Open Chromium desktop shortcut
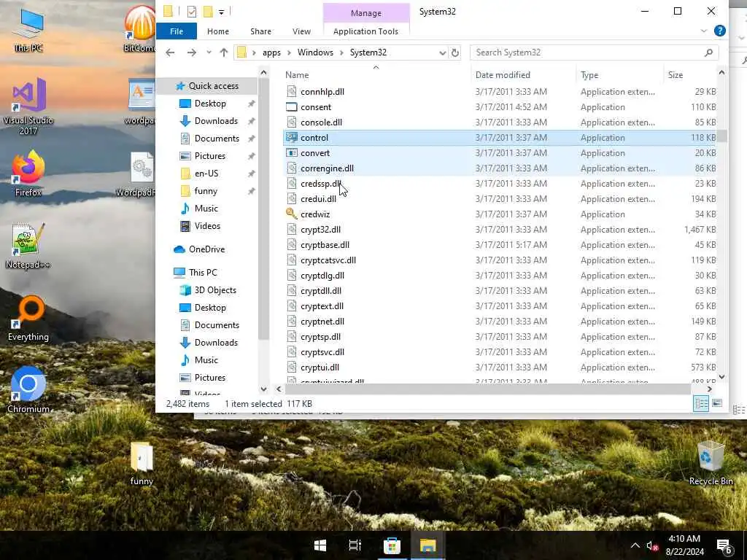This screenshot has width=747, height=560. pos(28,390)
